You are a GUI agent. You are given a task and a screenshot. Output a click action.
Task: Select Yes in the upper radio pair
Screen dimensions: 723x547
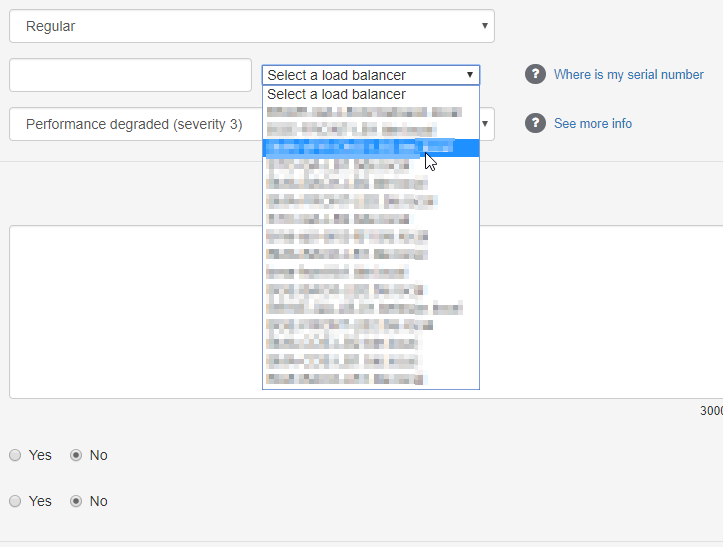pyautogui.click(x=15, y=455)
